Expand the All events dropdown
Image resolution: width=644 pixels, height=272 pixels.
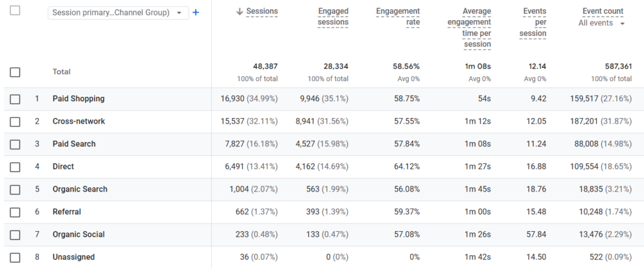click(x=602, y=23)
